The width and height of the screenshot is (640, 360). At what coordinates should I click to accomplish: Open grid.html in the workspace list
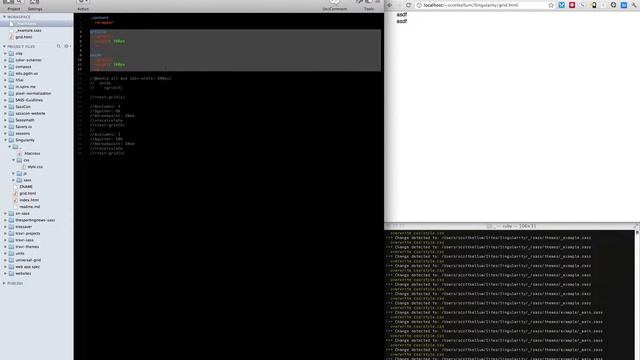coord(24,37)
